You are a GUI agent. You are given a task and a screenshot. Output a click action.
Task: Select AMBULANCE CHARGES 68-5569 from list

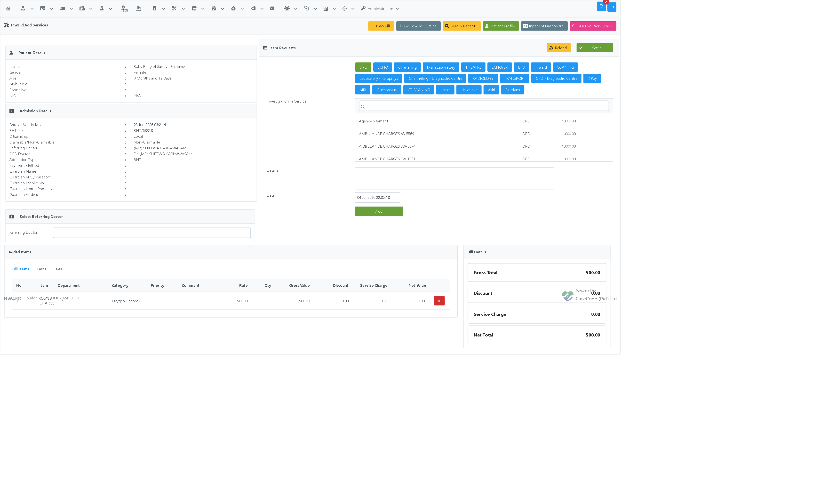(484, 134)
